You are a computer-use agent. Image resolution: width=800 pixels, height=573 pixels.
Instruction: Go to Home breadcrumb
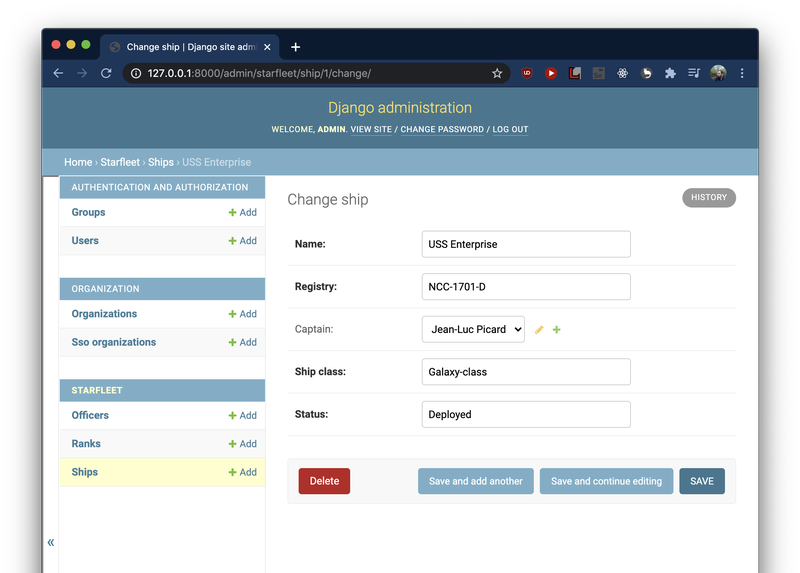click(78, 162)
